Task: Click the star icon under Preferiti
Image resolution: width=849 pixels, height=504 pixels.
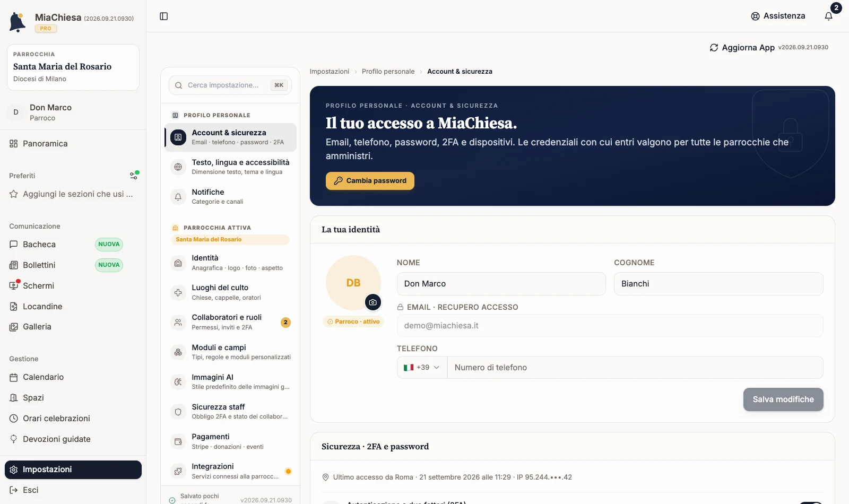Action: [x=14, y=194]
